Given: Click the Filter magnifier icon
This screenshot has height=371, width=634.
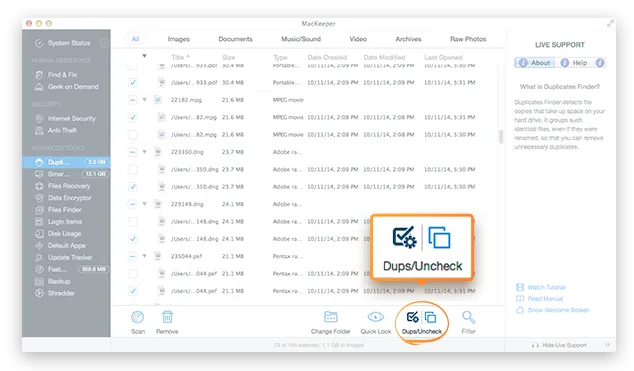Looking at the screenshot, I should 469,317.
